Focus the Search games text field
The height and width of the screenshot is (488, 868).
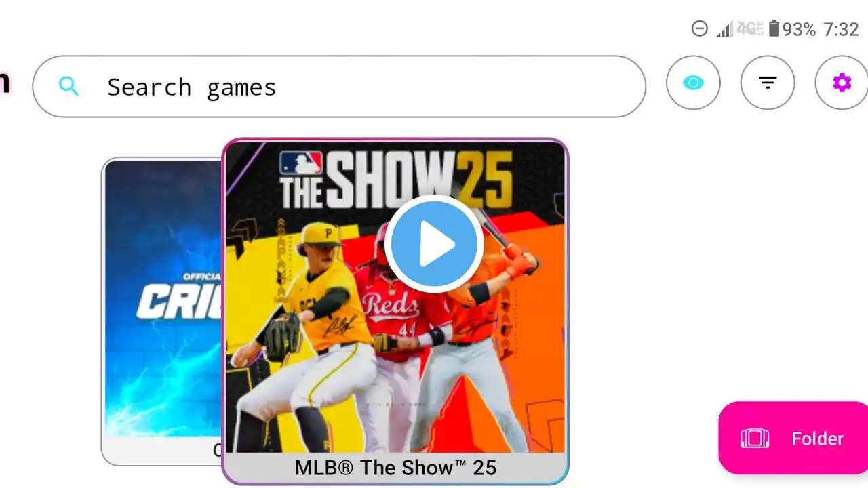[x=339, y=86]
